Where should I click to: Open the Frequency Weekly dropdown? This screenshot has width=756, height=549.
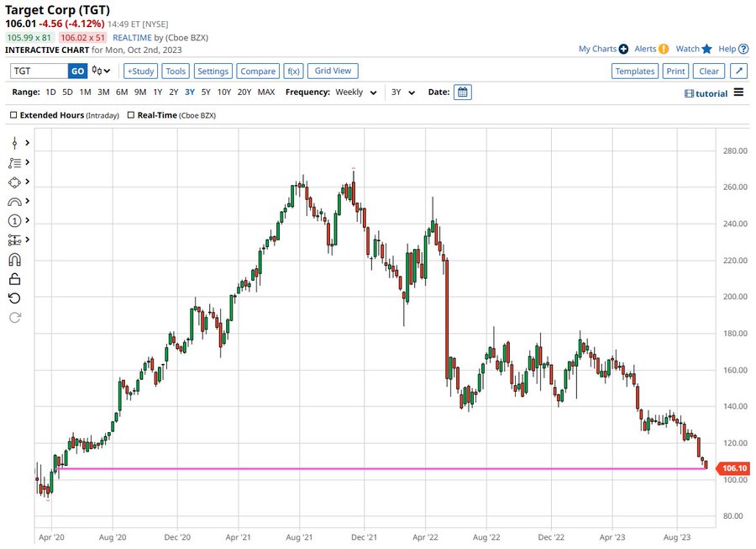(x=356, y=92)
